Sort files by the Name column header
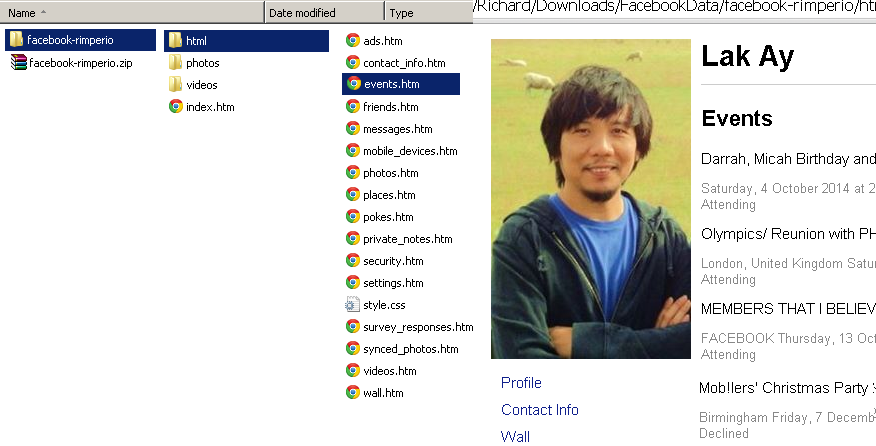This screenshot has height=446, width=876. click(132, 12)
